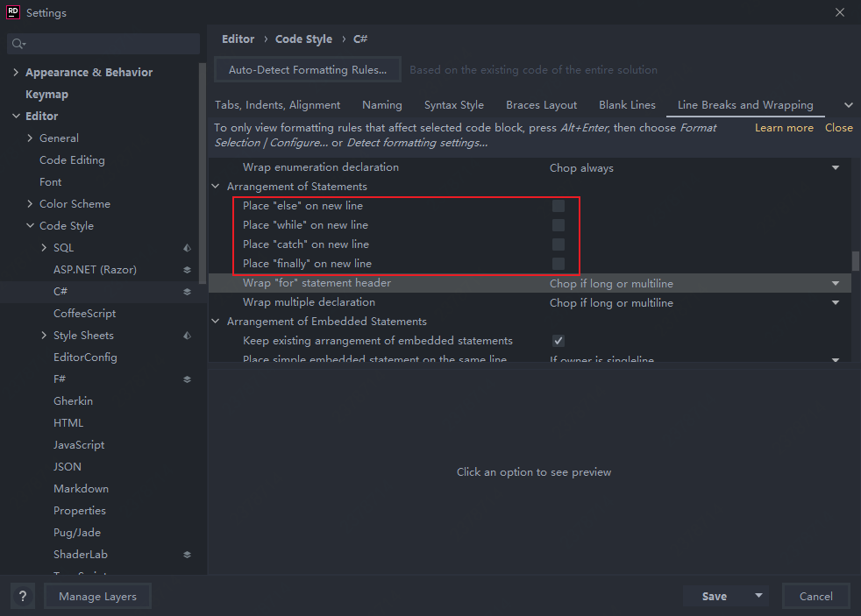Open the Naming tab
This screenshot has height=616, width=861.
382,104
